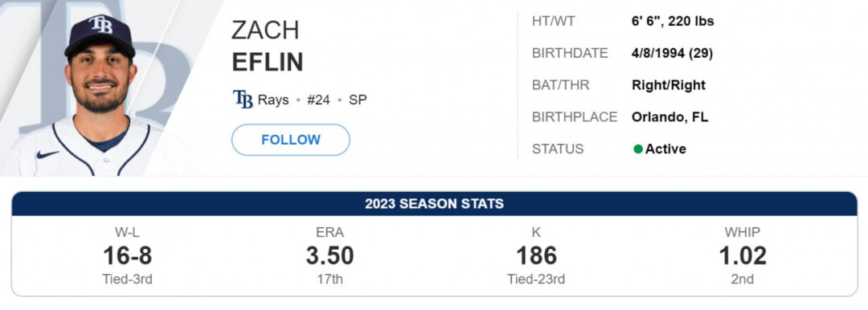Click Zach Eflin's player headshot

(x=100, y=92)
